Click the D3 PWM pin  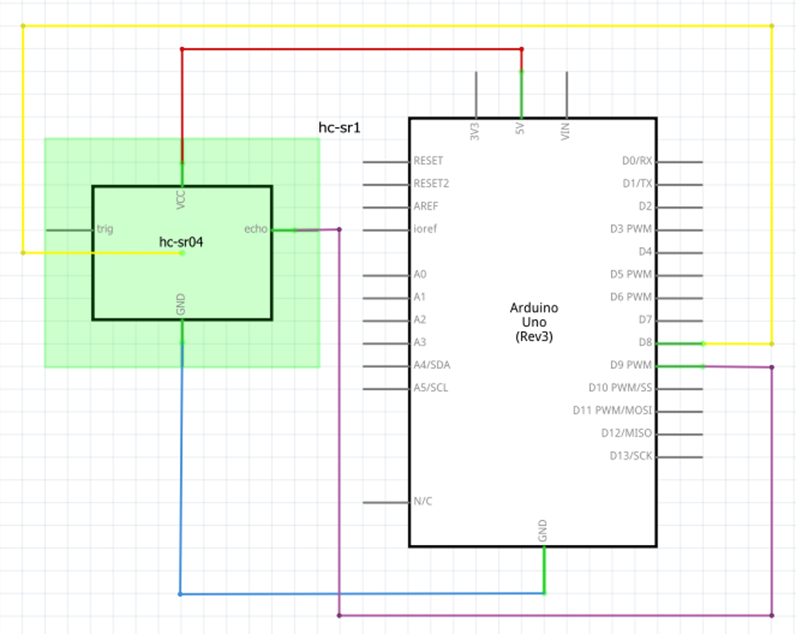680,230
